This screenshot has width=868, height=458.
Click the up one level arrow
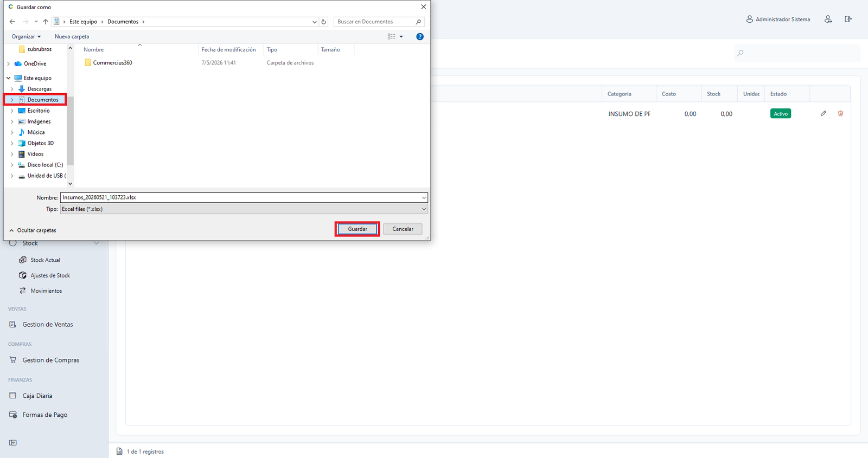(46, 22)
